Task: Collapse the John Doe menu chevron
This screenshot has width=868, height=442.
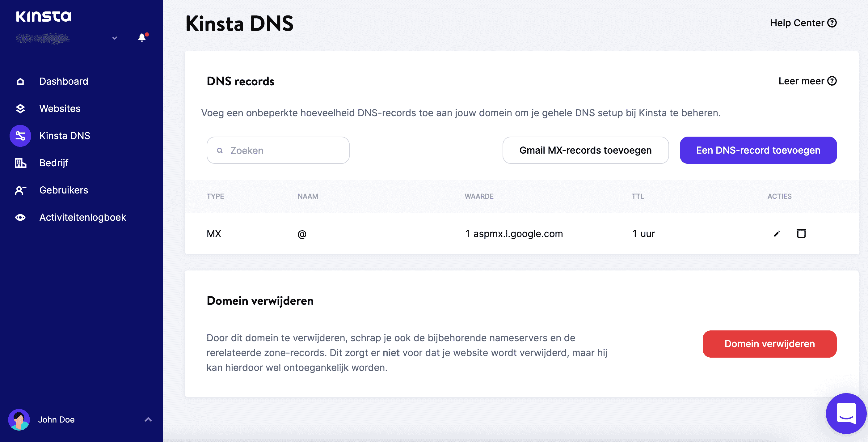Action: pos(148,419)
